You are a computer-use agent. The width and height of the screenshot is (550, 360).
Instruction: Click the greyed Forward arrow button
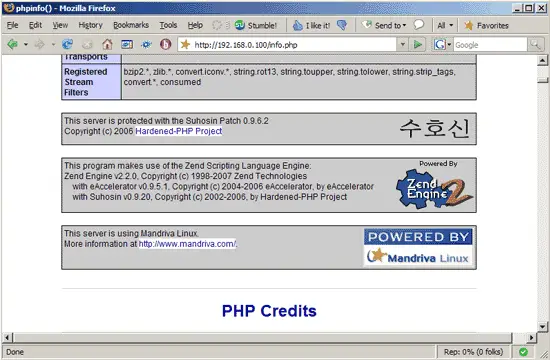pos(40,45)
